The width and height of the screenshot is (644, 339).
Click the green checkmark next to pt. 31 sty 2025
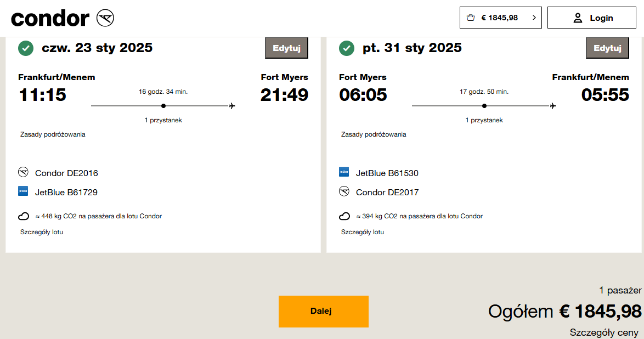[347, 48]
